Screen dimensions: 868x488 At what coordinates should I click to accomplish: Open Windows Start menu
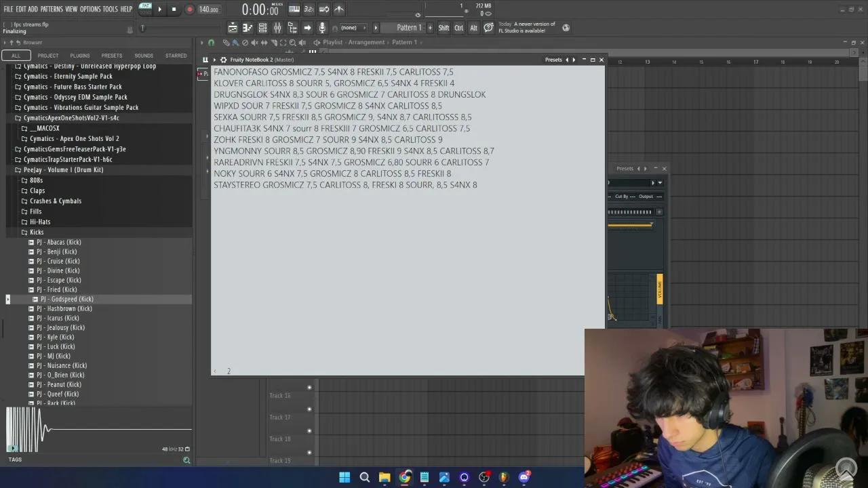click(x=344, y=477)
